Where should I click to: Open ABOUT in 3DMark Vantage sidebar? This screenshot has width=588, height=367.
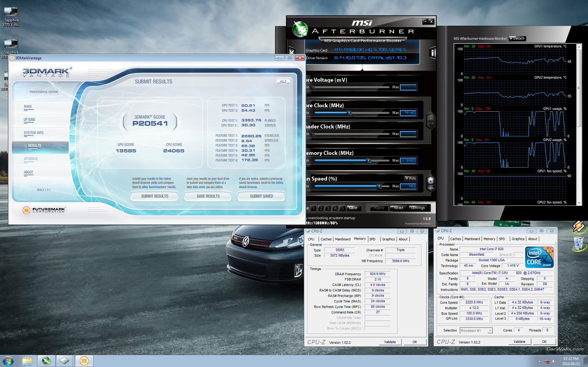click(x=28, y=172)
